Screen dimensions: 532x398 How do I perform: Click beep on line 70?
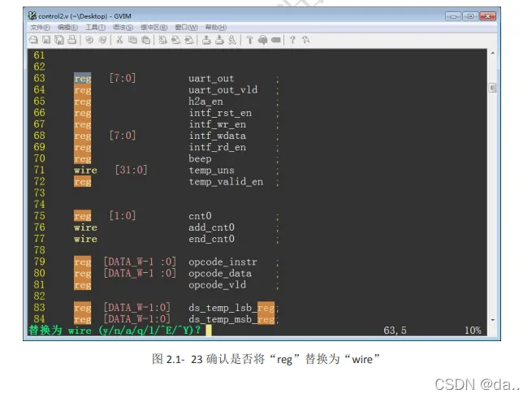tap(200, 158)
